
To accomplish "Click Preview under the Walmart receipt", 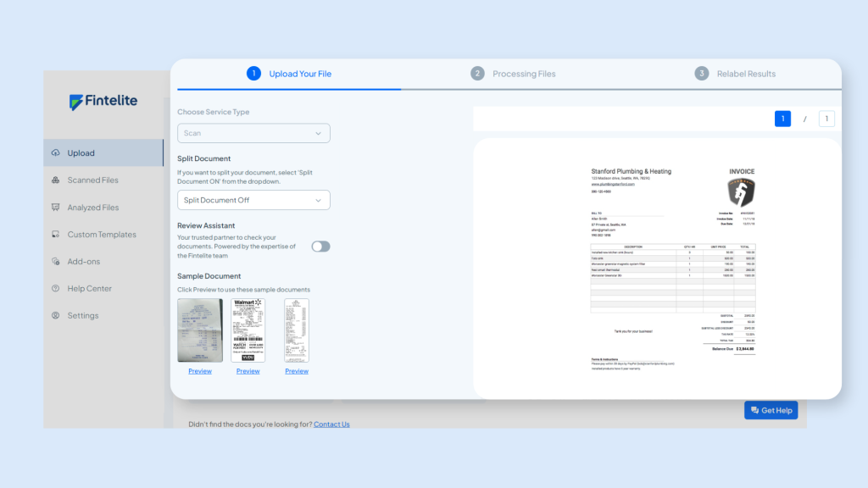I will tap(248, 371).
